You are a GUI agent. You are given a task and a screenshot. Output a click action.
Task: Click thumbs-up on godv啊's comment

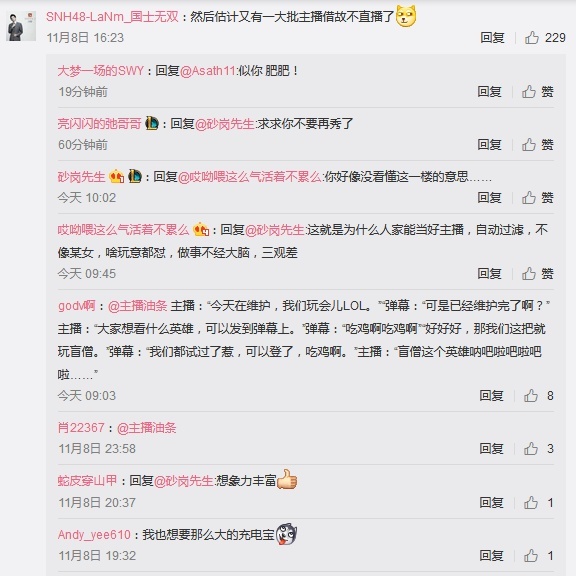click(531, 396)
